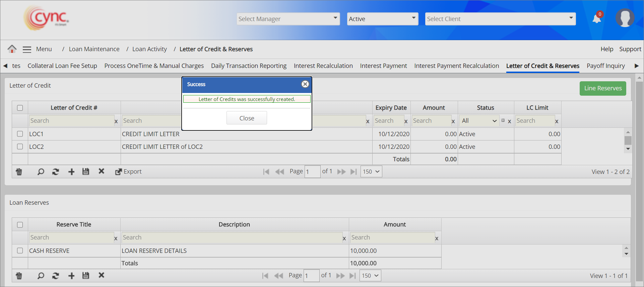644x287 pixels.
Task: Switch to the Interest Payment tab
Action: pos(383,66)
